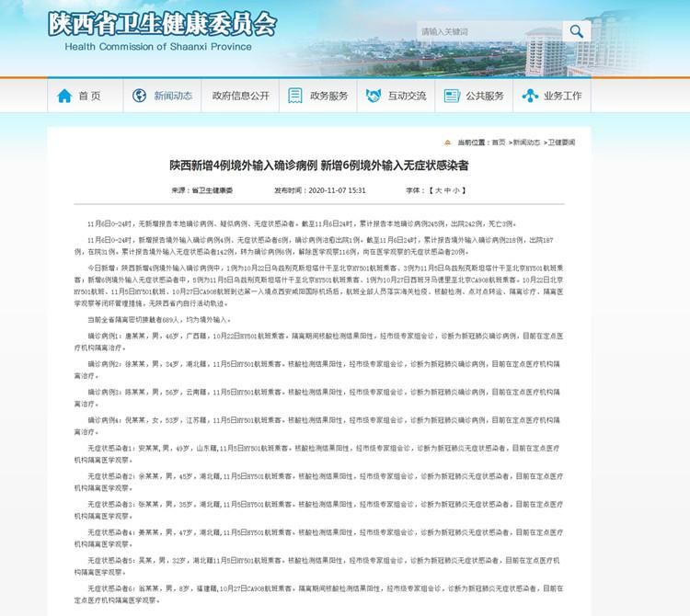Click the 无症状感染者2 paragraph
The image size is (690, 616).
pos(319,483)
